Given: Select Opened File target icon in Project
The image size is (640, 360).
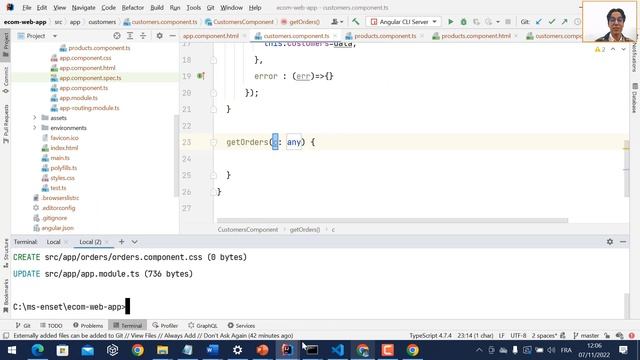Looking at the screenshot, I should pyautogui.click(x=117, y=36).
